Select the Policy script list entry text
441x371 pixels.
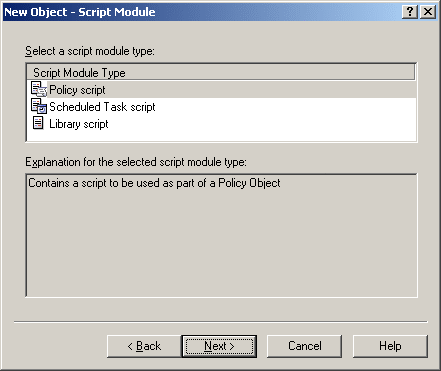[x=77, y=90]
